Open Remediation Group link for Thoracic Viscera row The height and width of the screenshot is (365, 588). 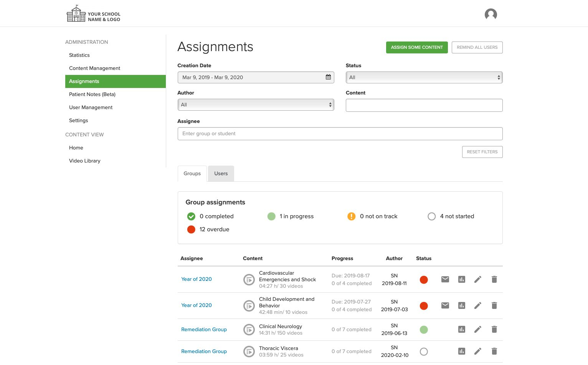click(204, 352)
